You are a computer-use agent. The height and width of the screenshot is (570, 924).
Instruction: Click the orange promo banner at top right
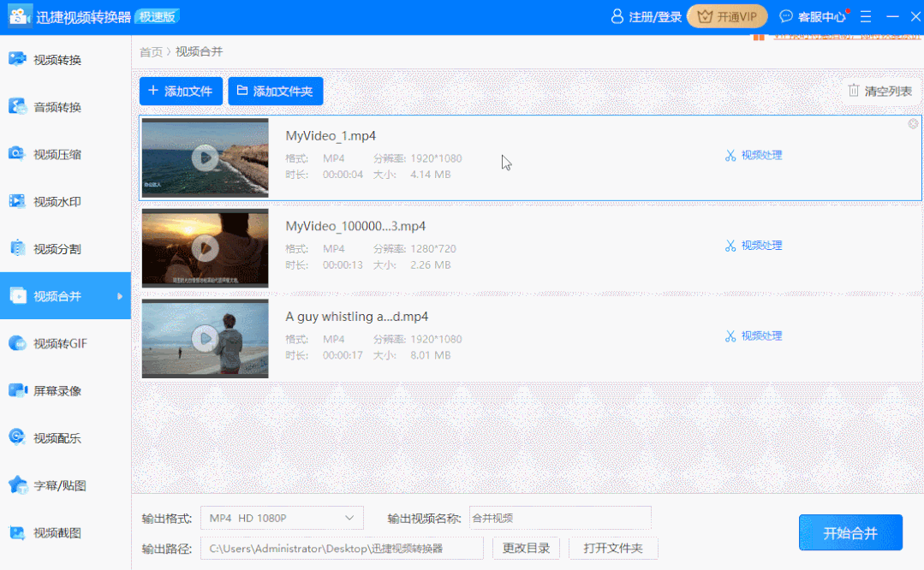coord(837,37)
